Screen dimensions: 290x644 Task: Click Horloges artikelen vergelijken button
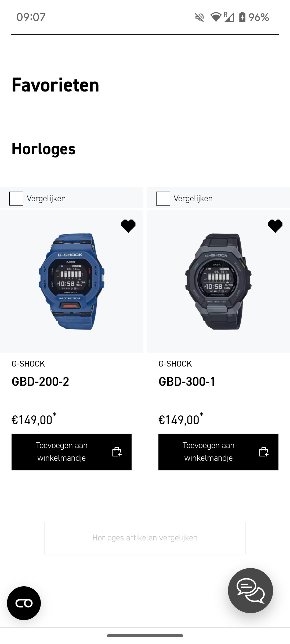coord(145,538)
